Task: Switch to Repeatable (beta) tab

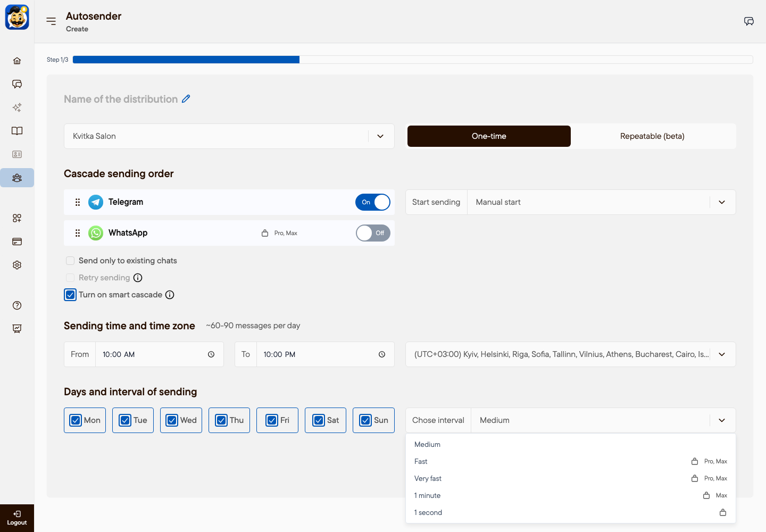Action: point(652,136)
